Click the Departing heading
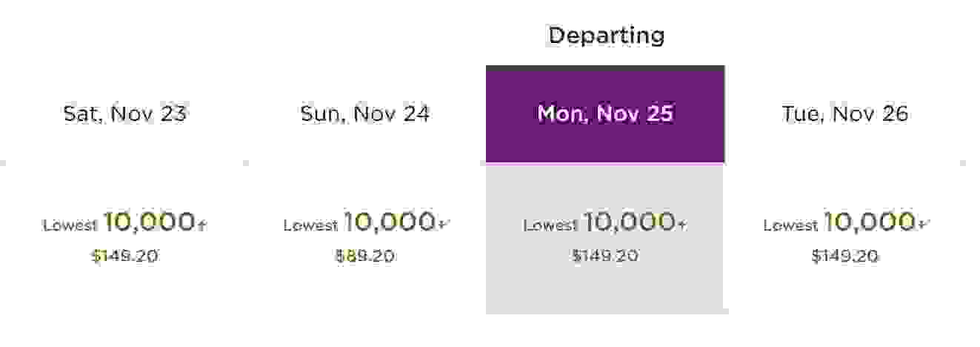The width and height of the screenshot is (980, 347). click(x=606, y=36)
